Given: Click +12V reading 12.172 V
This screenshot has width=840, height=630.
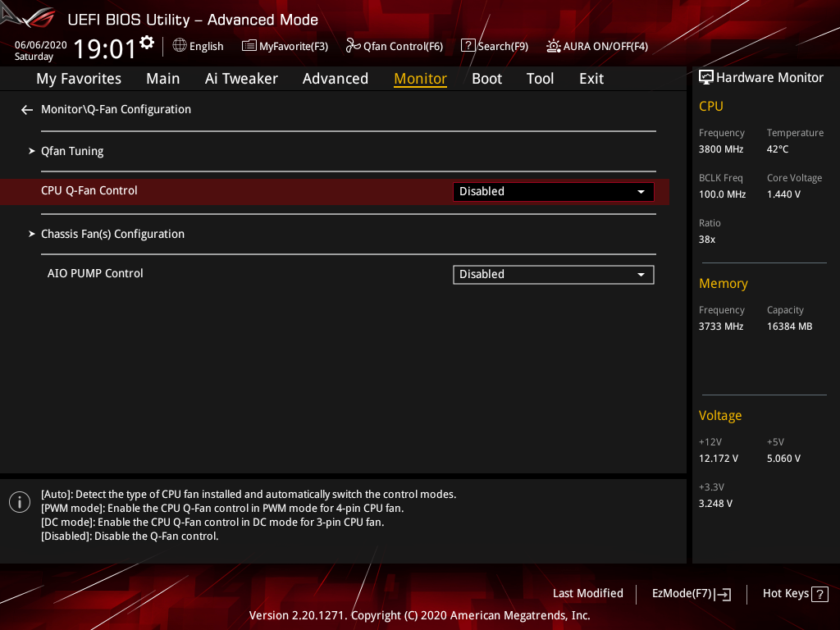Looking at the screenshot, I should [x=719, y=459].
